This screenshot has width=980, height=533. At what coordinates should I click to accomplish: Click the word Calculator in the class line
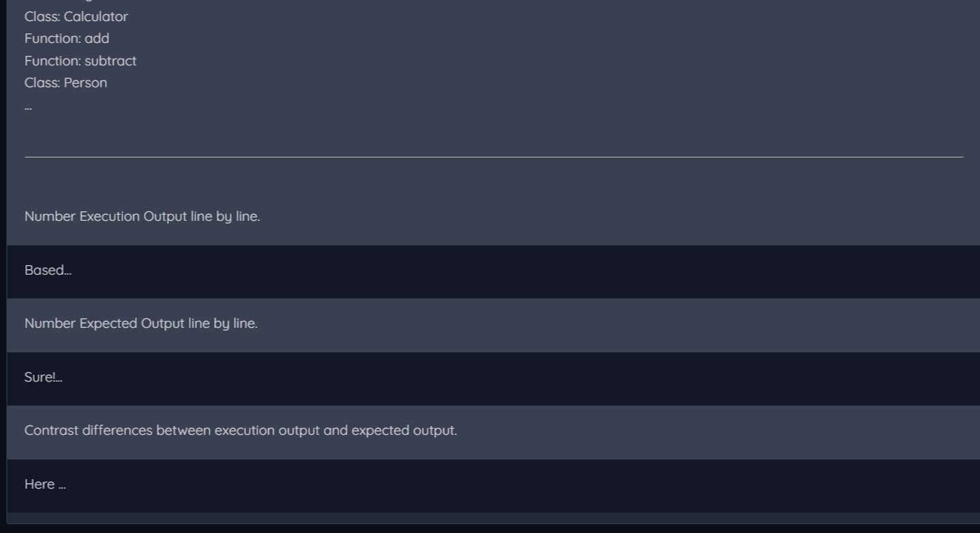[x=95, y=16]
